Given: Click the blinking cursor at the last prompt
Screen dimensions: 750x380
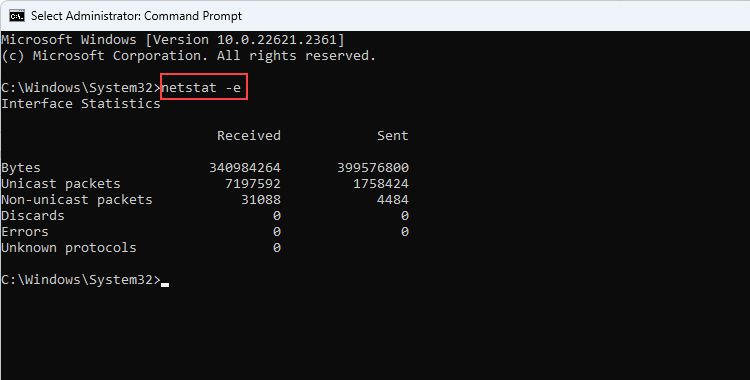Looking at the screenshot, I should pos(165,284).
